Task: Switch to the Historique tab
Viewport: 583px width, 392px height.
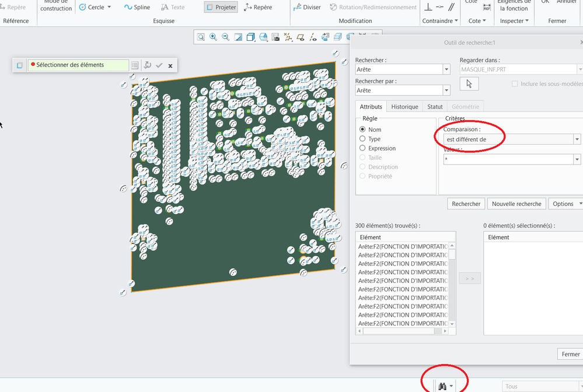Action: 404,107
